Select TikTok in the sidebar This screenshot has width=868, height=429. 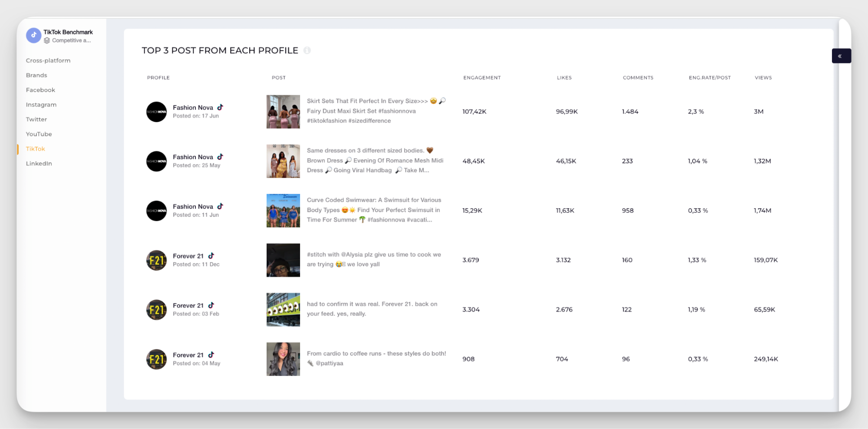(35, 148)
